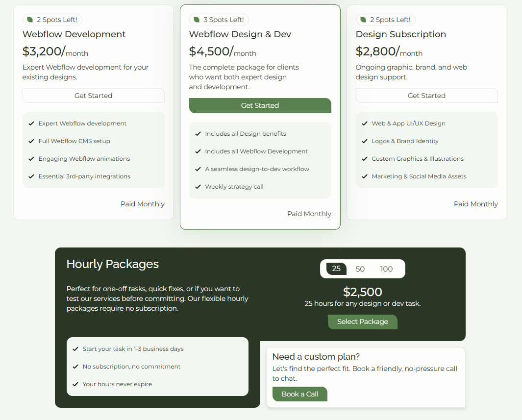Click checkmark beside Start your task in 1-3 business days
This screenshot has height=420, width=522.
coord(75,349)
